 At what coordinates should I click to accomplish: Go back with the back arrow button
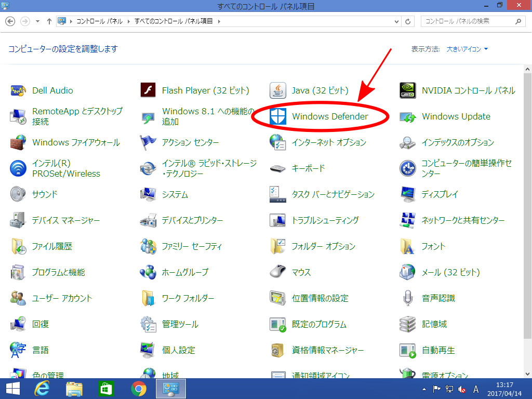(10, 21)
